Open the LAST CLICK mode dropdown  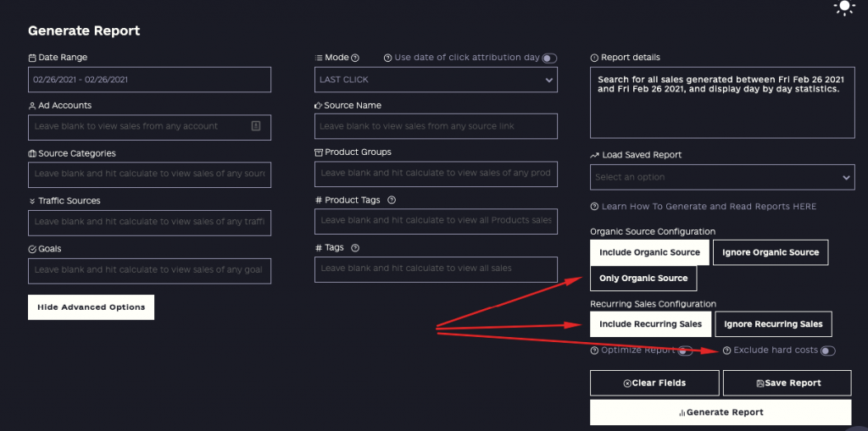[436, 80]
